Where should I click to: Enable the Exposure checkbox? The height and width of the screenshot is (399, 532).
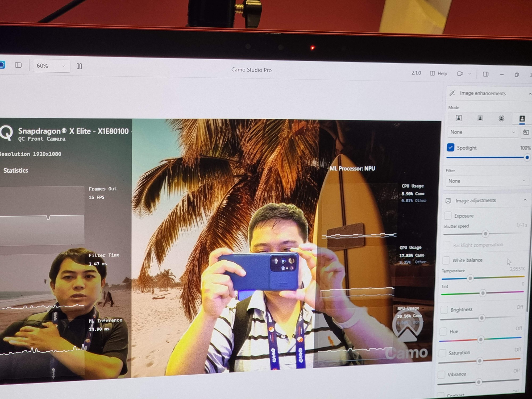[448, 215]
